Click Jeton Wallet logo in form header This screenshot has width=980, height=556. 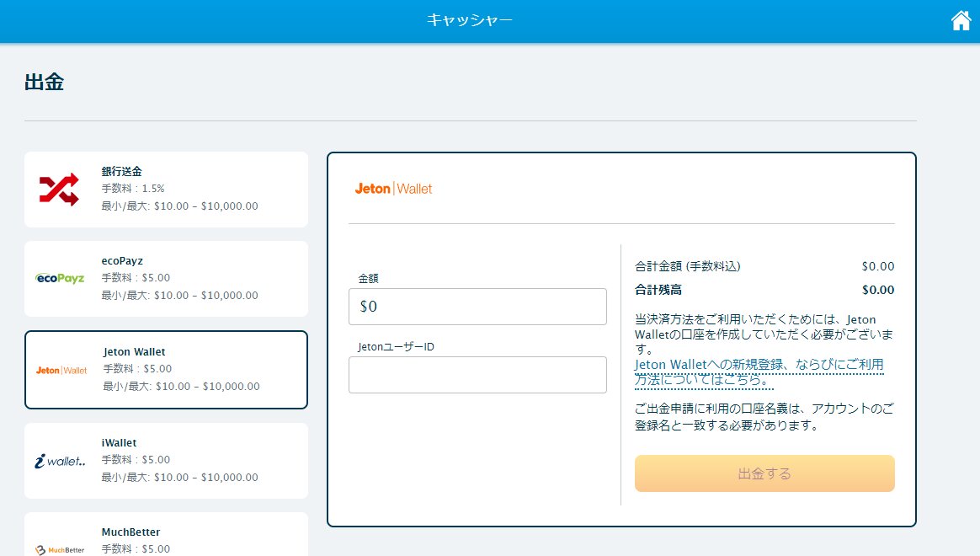point(393,188)
